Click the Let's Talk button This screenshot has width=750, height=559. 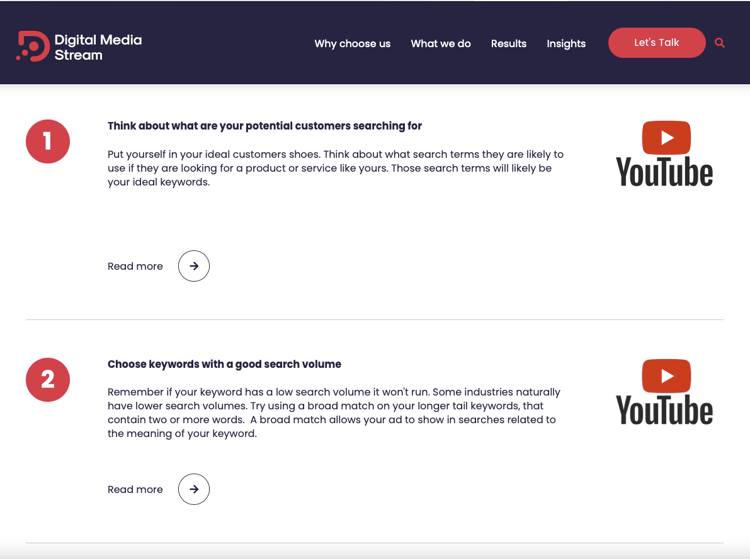(657, 43)
